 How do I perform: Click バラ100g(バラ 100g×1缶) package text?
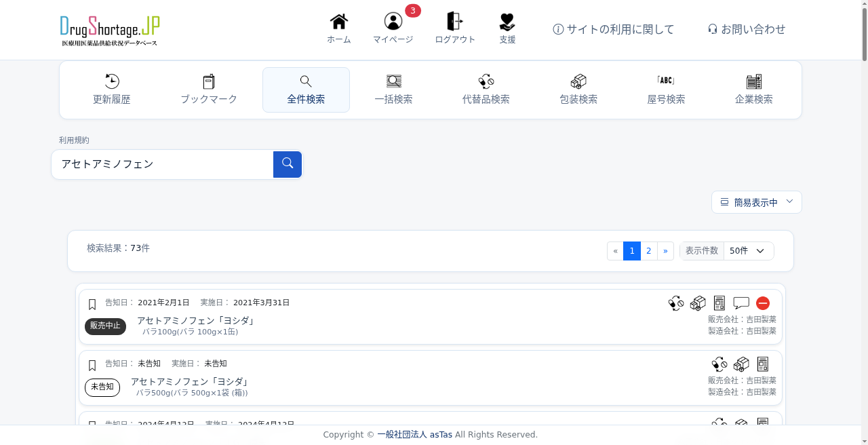tap(190, 332)
